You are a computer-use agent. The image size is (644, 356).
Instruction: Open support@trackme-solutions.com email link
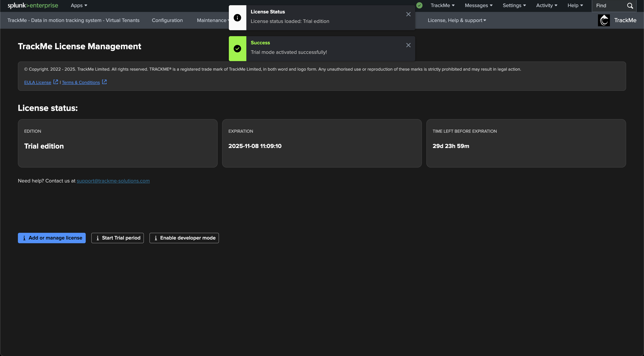click(113, 181)
